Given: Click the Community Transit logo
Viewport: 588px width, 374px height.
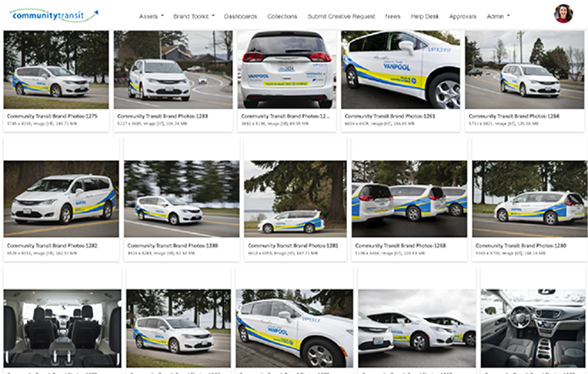Looking at the screenshot, I should pos(54,15).
